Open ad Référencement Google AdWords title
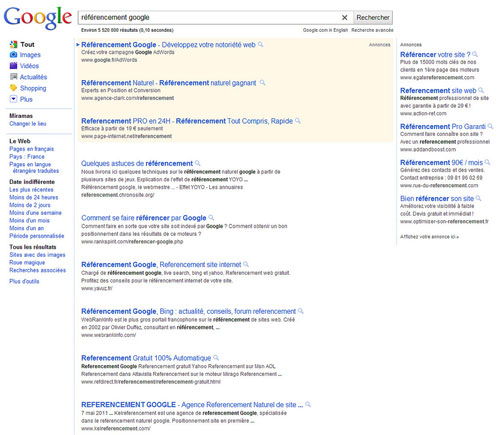Image resolution: width=500 pixels, height=435 pixels. click(x=168, y=45)
